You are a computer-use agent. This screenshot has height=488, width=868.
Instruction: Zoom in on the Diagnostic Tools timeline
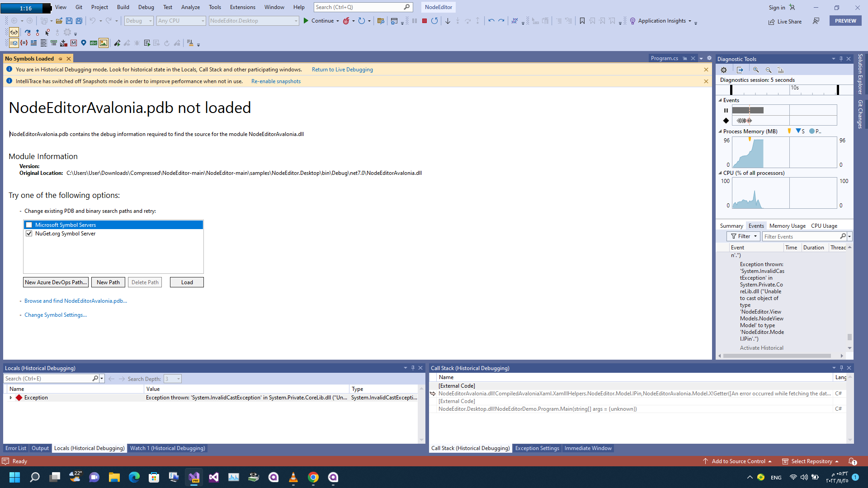756,70
